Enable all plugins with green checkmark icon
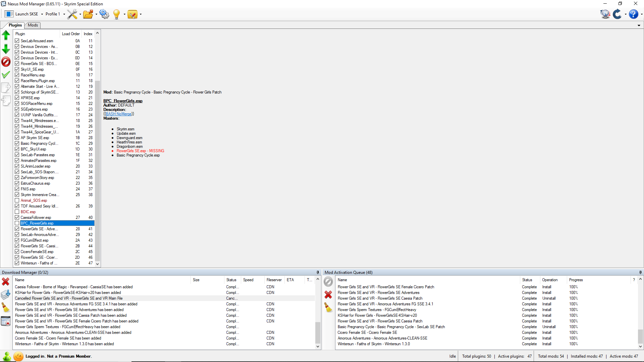 [x=6, y=75]
